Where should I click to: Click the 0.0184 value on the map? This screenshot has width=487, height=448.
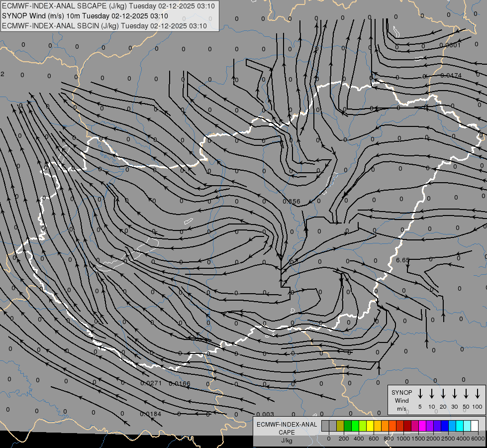pyautogui.click(x=150, y=414)
